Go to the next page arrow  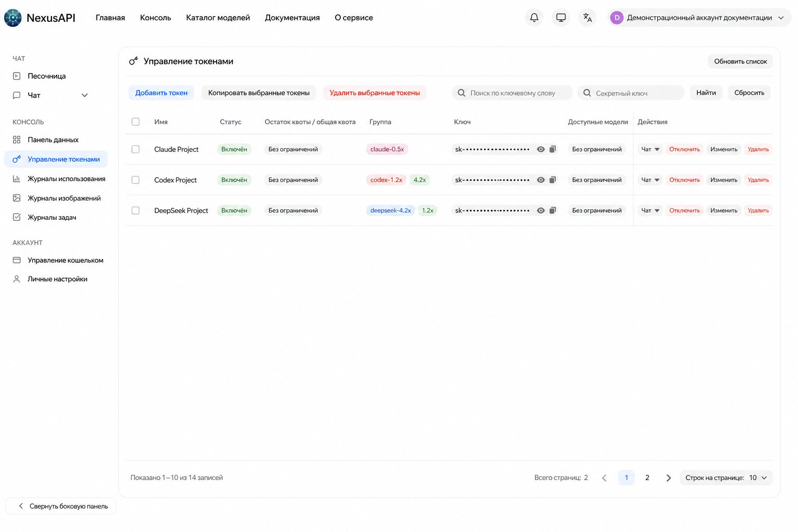669,478
